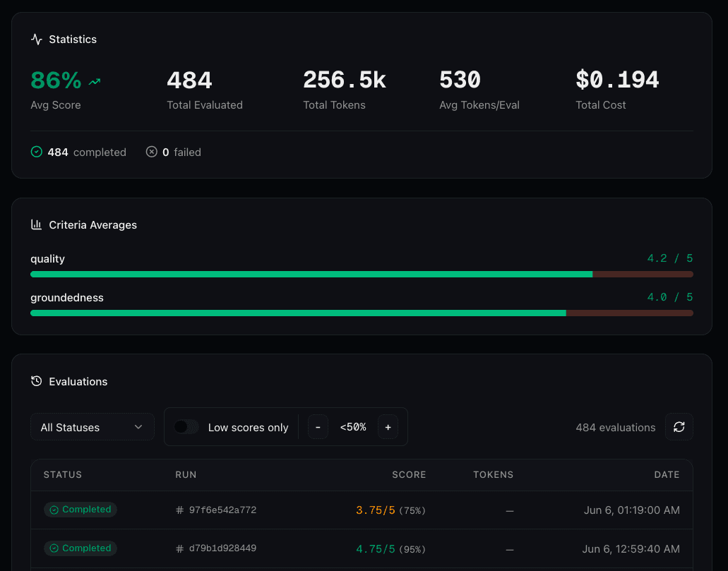Increase the low score threshold with plus
The image size is (728, 571).
(388, 426)
